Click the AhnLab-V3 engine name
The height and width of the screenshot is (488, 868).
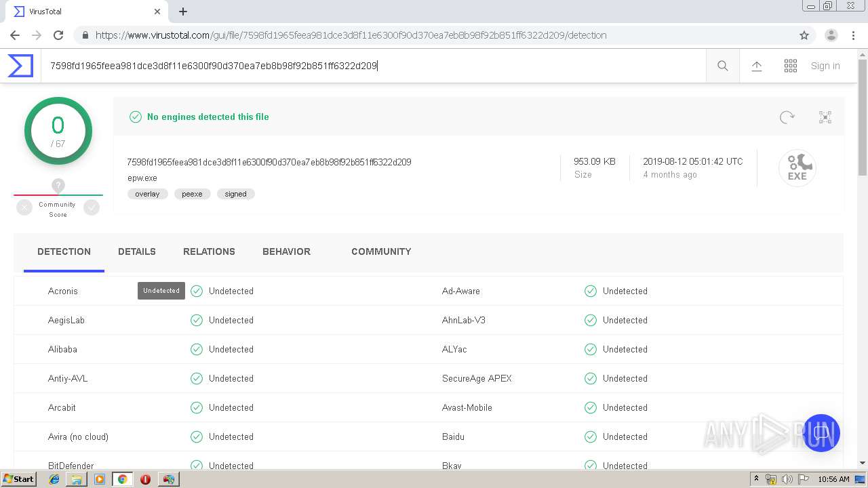463,320
